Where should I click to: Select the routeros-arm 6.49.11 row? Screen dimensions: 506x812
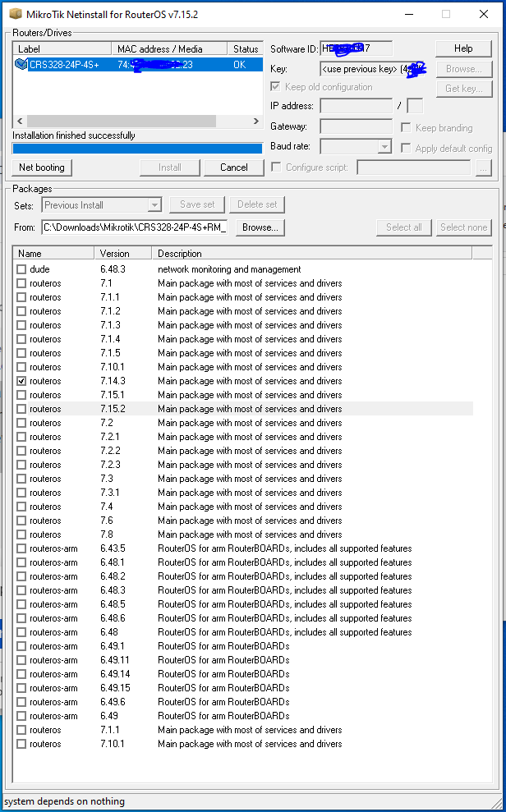click(x=242, y=660)
